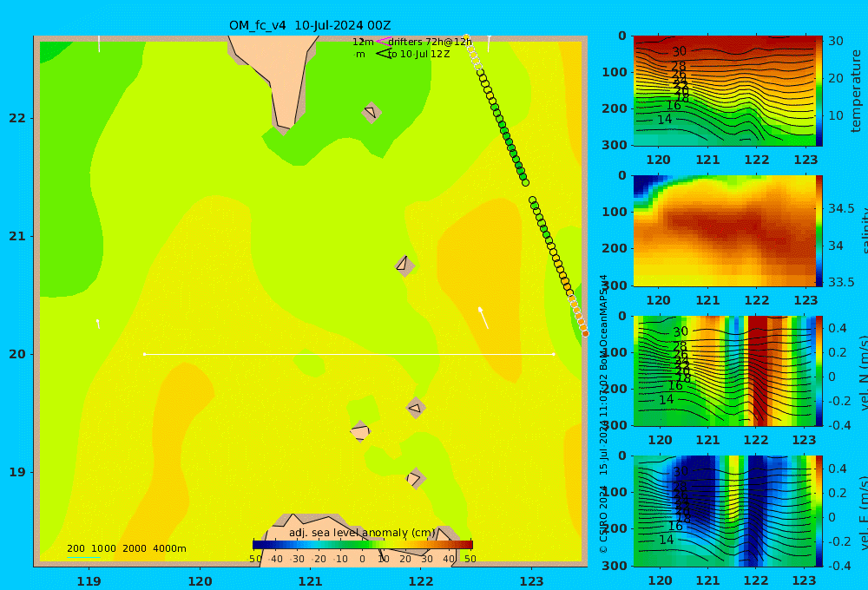Click the main map longitude label '121'
Image resolution: width=868 pixels, height=590 pixels.
pyautogui.click(x=311, y=581)
